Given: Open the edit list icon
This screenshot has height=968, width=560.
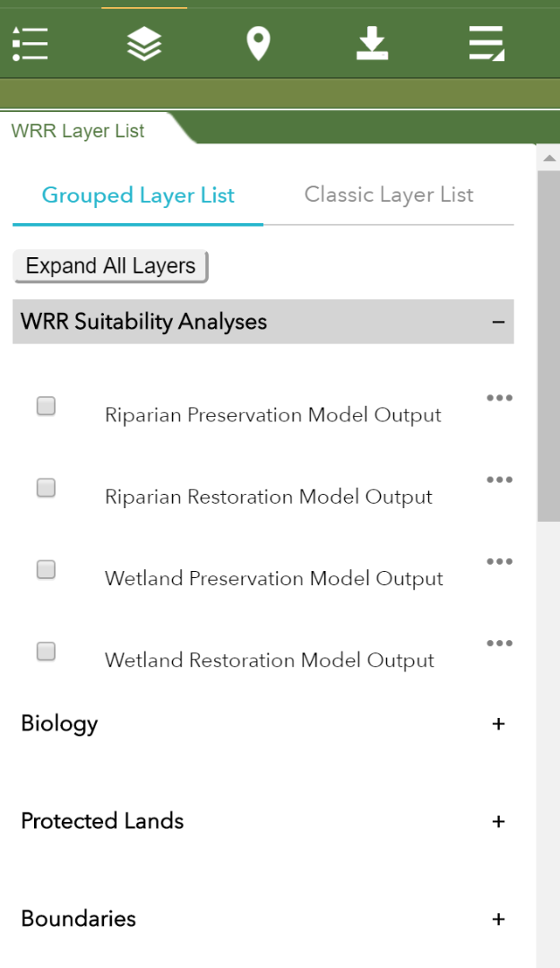Looking at the screenshot, I should pyautogui.click(x=487, y=43).
